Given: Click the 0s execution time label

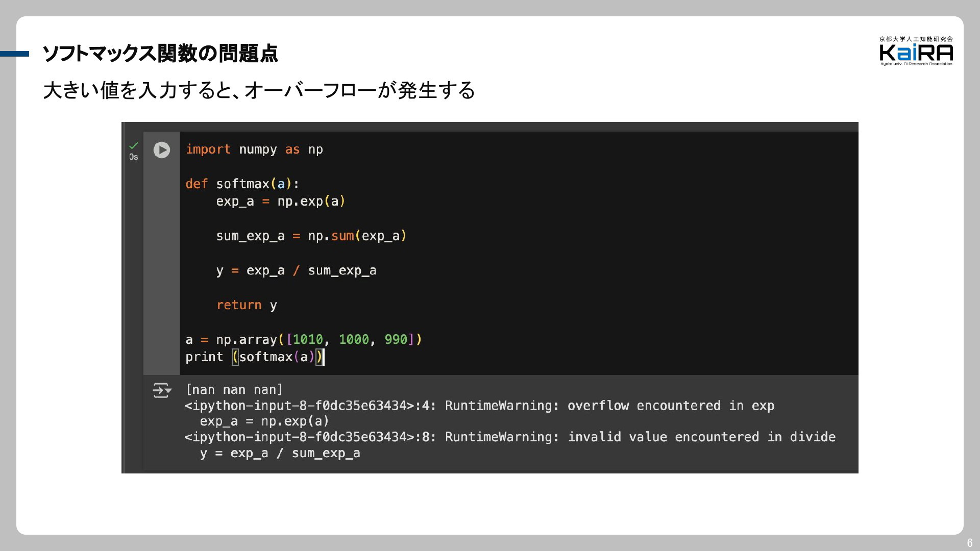Looking at the screenshot, I should coord(134,157).
